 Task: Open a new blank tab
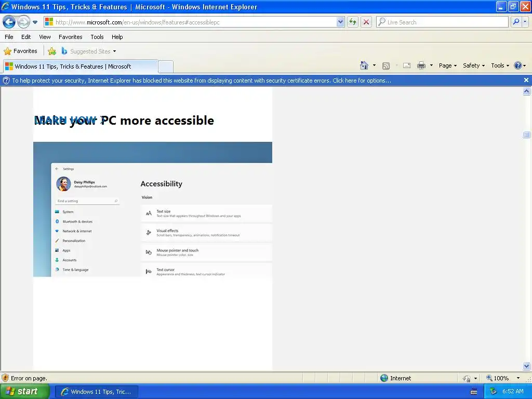[166, 66]
